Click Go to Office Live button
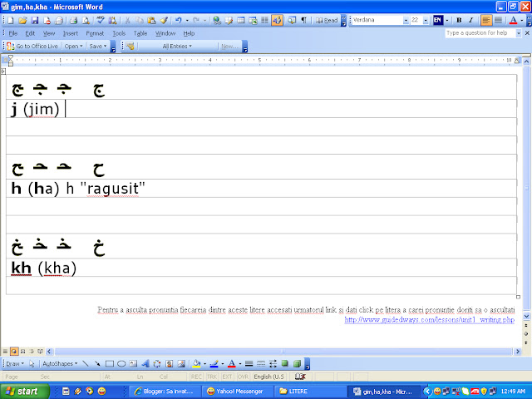 [32, 47]
